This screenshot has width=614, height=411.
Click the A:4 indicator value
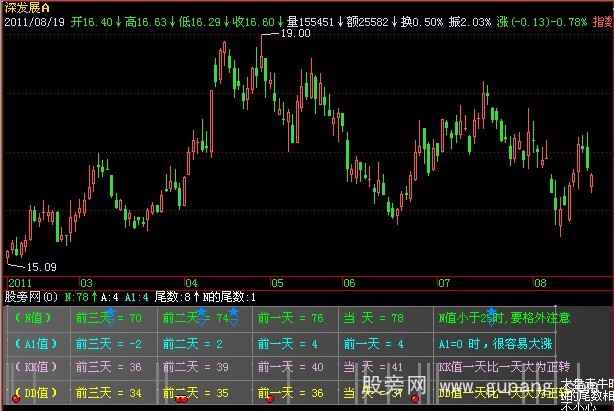109,297
